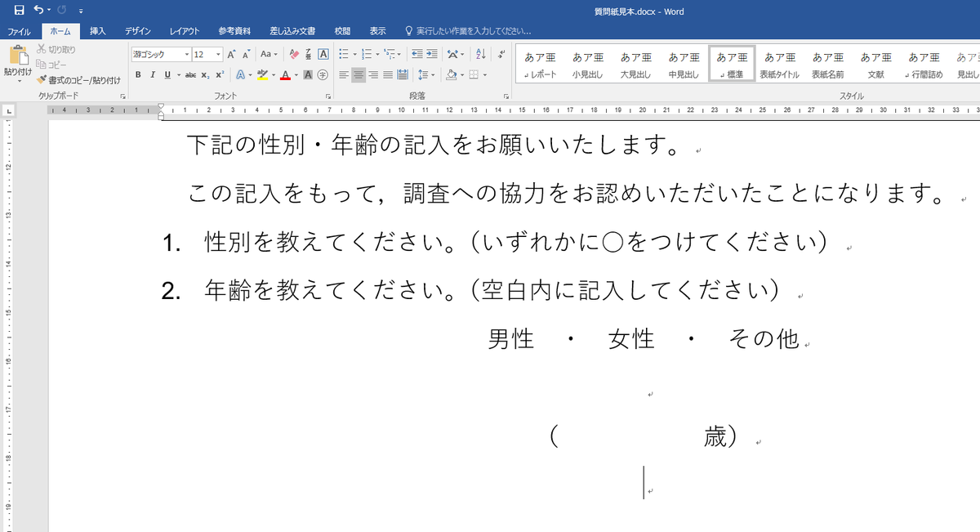Align text left using the paragraph icon
Screen dimensions: 980x532
click(343, 74)
